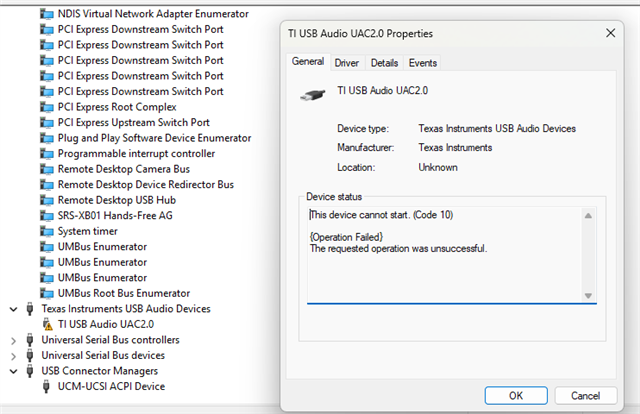The width and height of the screenshot is (640, 414).
Task: Click Device status scrollbar down arrow
Action: (588, 296)
